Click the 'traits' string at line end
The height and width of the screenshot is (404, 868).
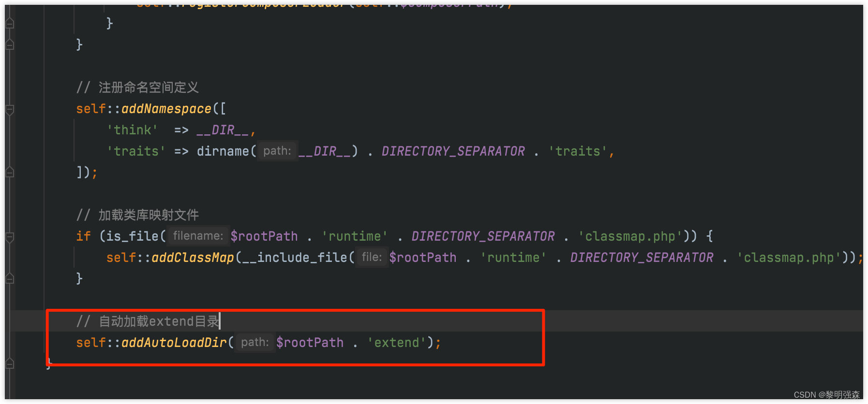(x=578, y=151)
